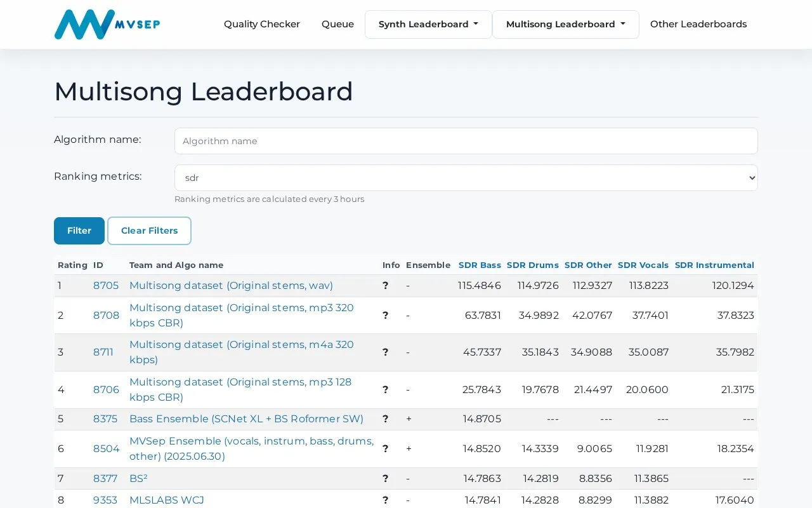Sort by SDR Other column

click(588, 265)
